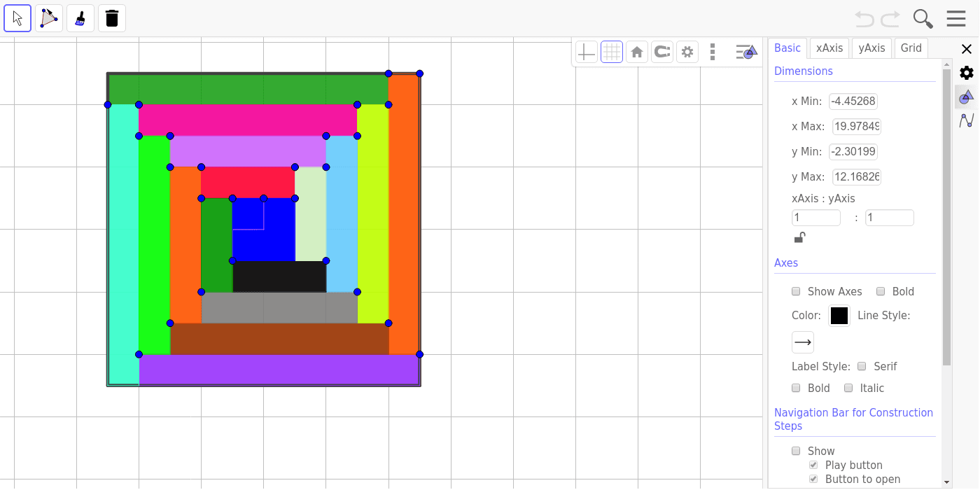980x490 pixels.
Task: Open the Line Style arrow dropdown
Action: (x=803, y=342)
